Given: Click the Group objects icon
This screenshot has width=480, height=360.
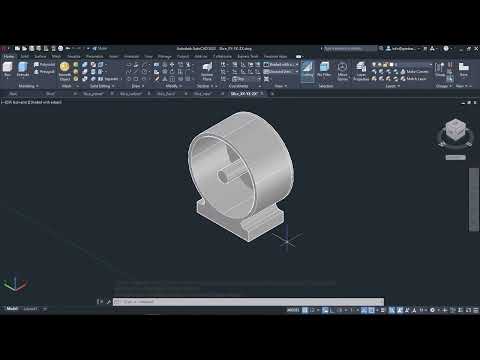Looking at the screenshot, I should click(440, 69).
